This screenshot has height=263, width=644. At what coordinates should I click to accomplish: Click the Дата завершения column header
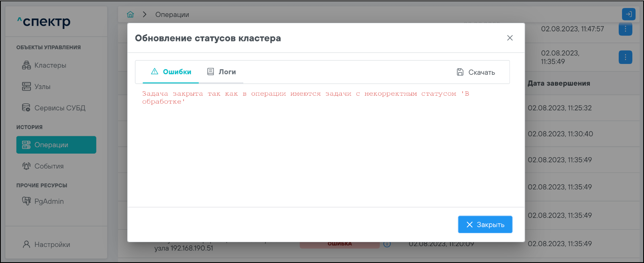click(x=559, y=83)
